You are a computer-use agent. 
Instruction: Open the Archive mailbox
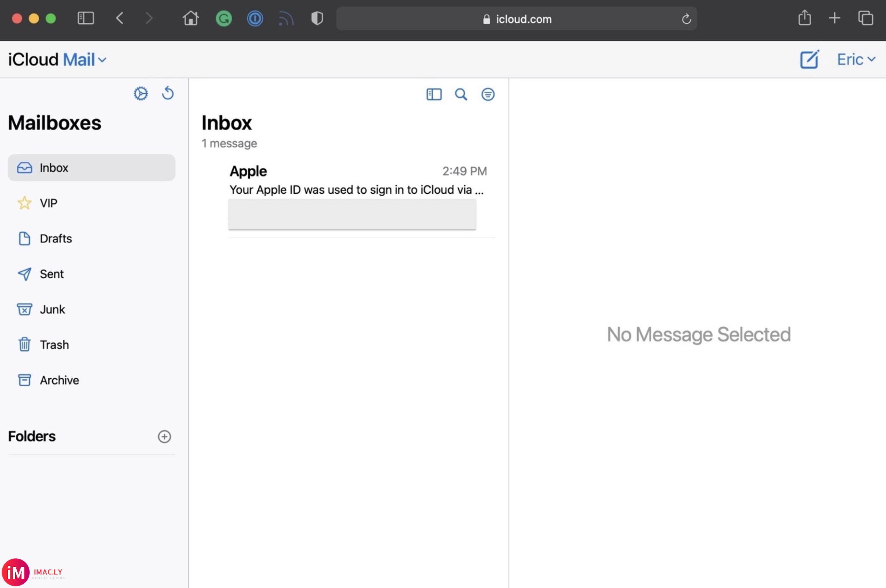click(x=92, y=380)
